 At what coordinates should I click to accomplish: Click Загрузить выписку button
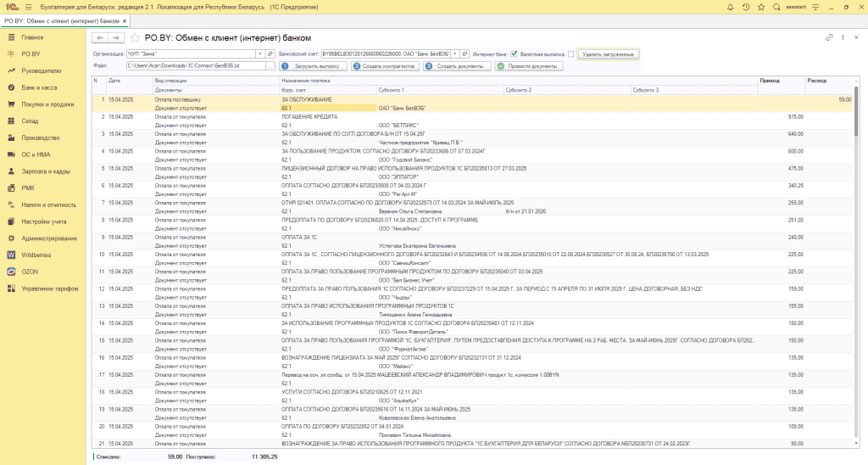coord(314,65)
